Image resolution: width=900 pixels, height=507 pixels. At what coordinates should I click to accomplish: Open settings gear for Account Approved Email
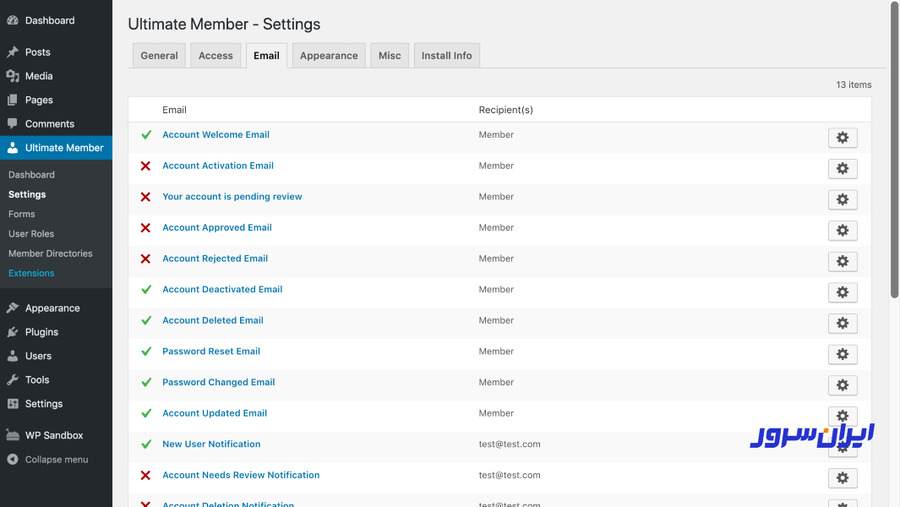[x=842, y=231]
